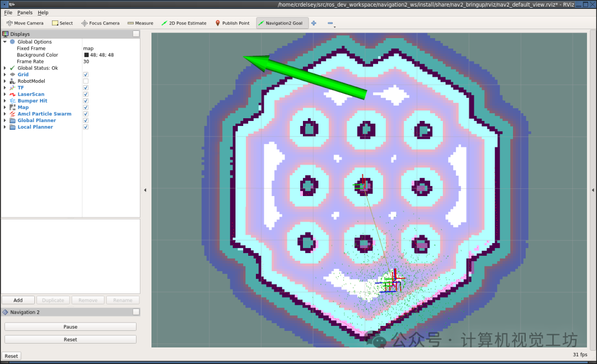Viewport: 597px width, 364px height.
Task: Toggle the TF display checkbox
Action: (x=86, y=87)
